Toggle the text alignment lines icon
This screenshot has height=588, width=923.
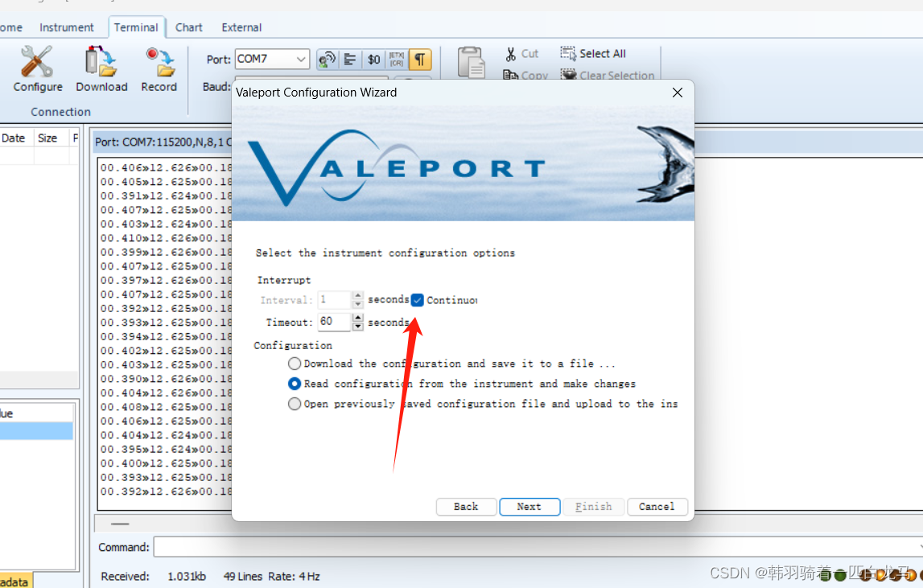[x=350, y=60]
